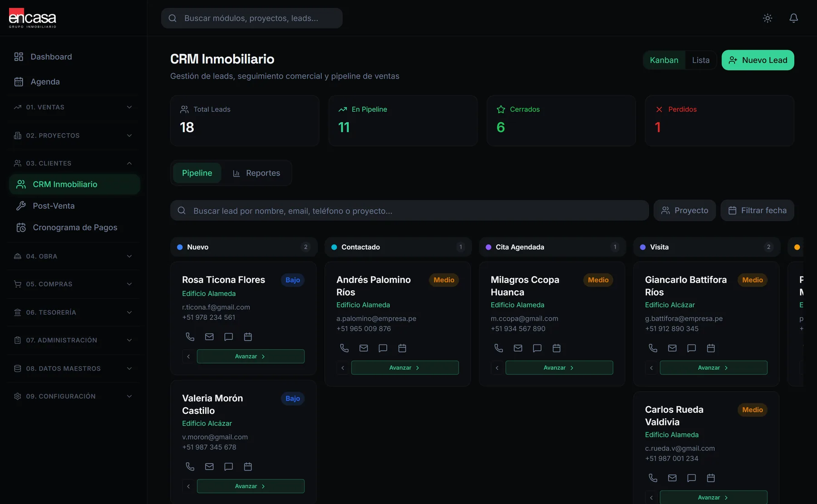Expand 04. OBRA section
The width and height of the screenshot is (817, 504).
coord(74,256)
